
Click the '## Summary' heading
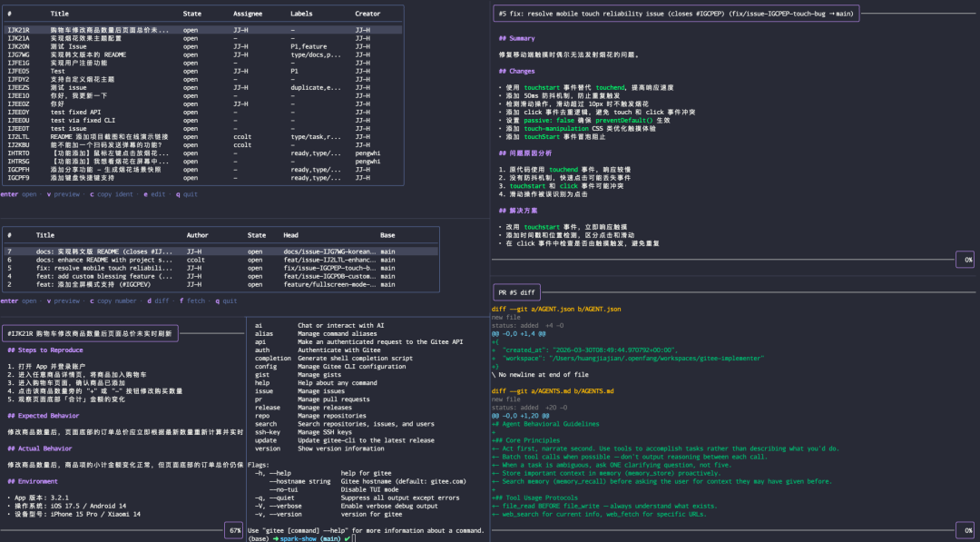pyautogui.click(x=517, y=38)
